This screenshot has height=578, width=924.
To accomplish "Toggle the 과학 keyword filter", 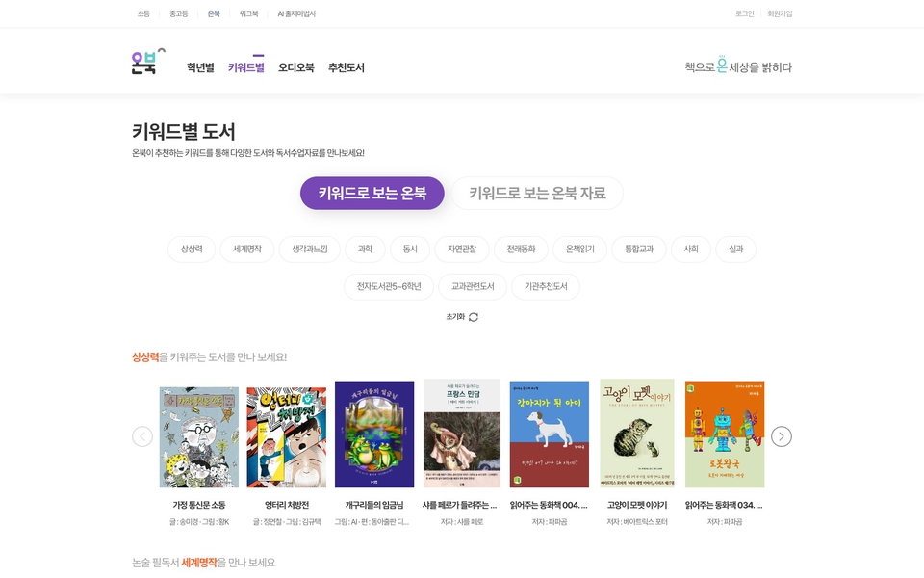I will [x=365, y=250].
